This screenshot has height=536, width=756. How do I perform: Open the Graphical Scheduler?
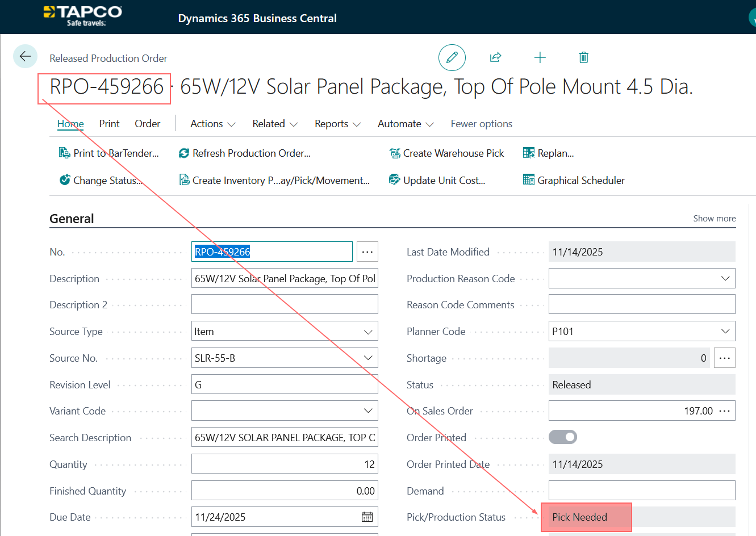(x=574, y=181)
